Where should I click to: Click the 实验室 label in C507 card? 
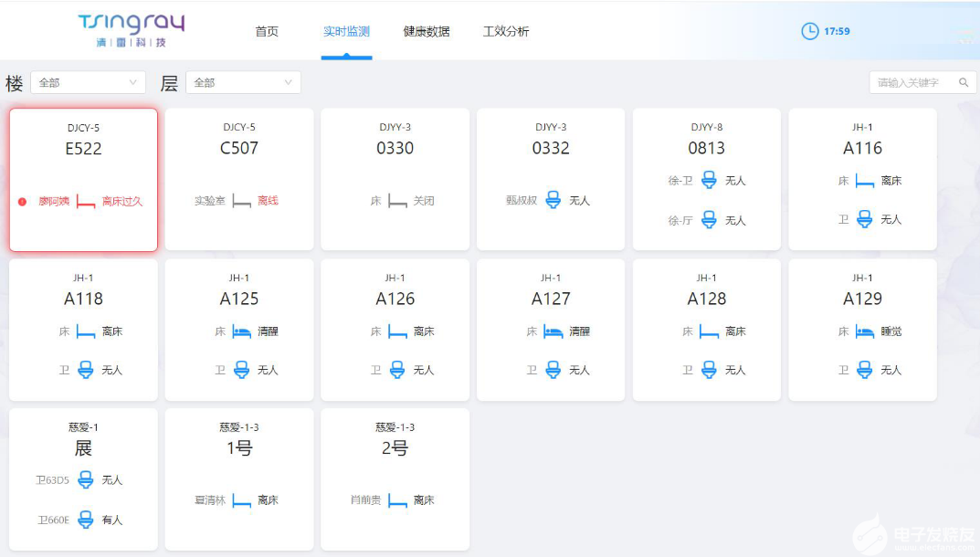[x=209, y=201]
